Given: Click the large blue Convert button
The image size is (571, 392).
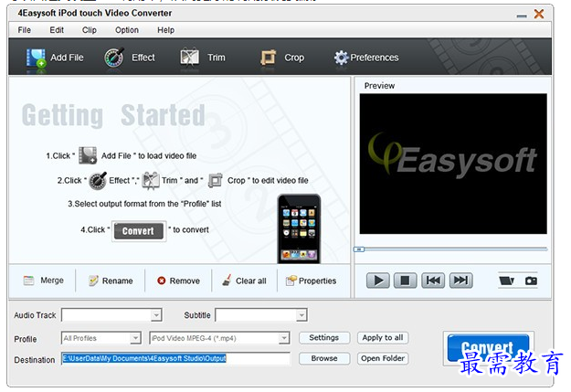Looking at the screenshot, I should 488,348.
